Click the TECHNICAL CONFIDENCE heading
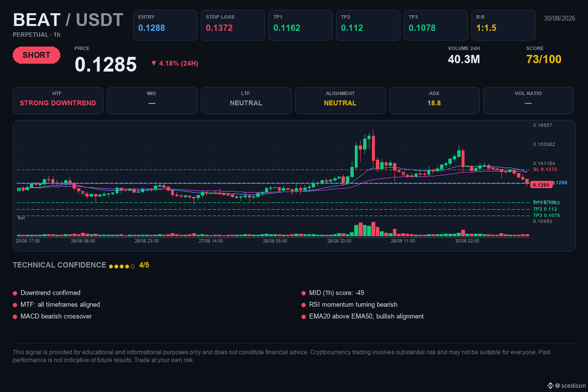This screenshot has height=392, width=588. tap(60, 265)
